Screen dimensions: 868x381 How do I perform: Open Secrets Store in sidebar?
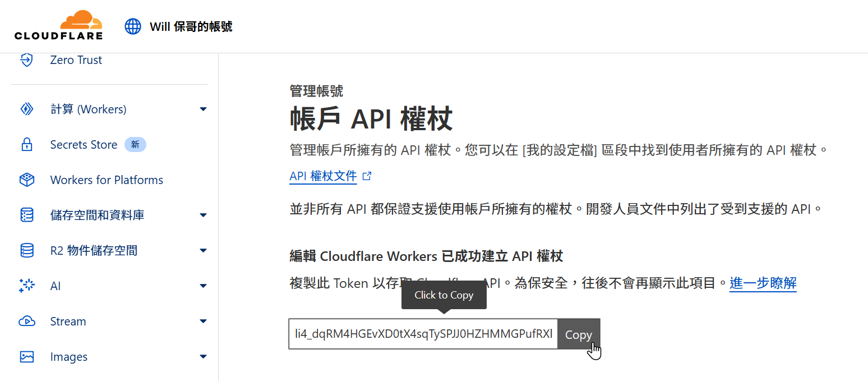pyautogui.click(x=84, y=145)
